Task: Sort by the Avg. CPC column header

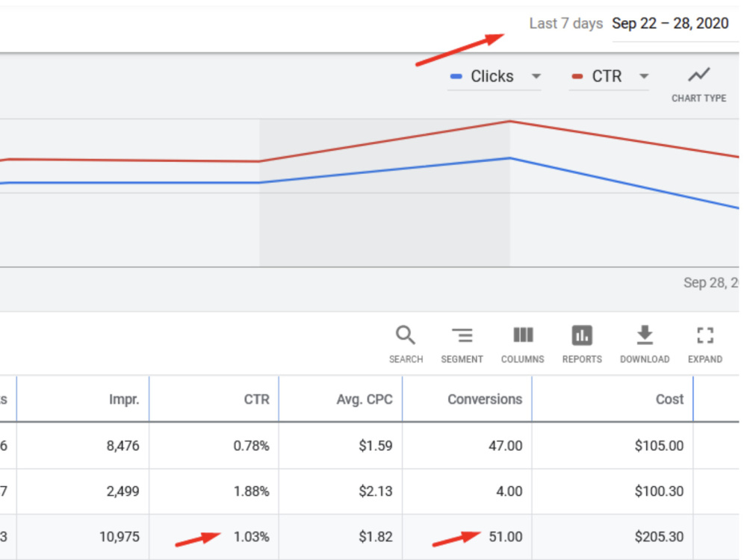Action: tap(365, 399)
